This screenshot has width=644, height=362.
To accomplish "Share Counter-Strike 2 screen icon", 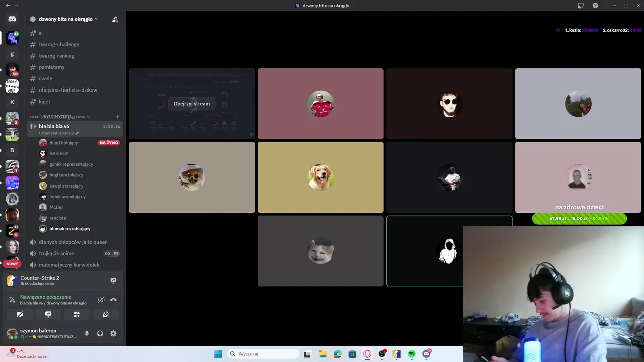I will [x=113, y=280].
